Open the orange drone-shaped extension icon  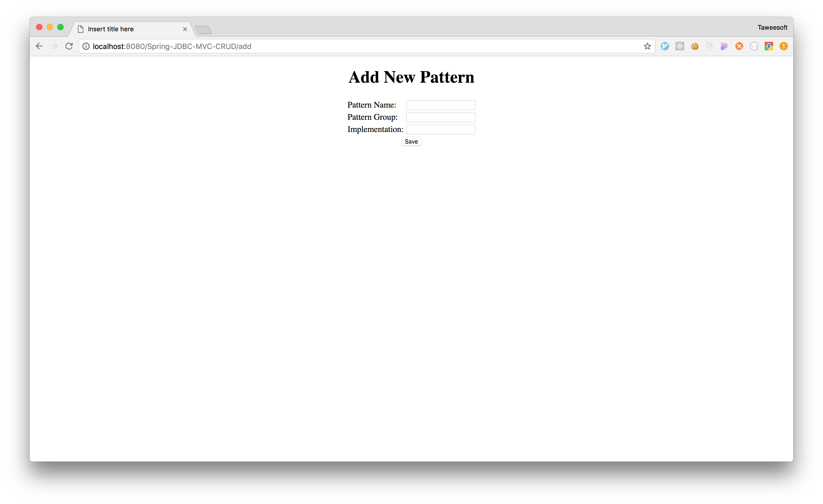coord(739,46)
